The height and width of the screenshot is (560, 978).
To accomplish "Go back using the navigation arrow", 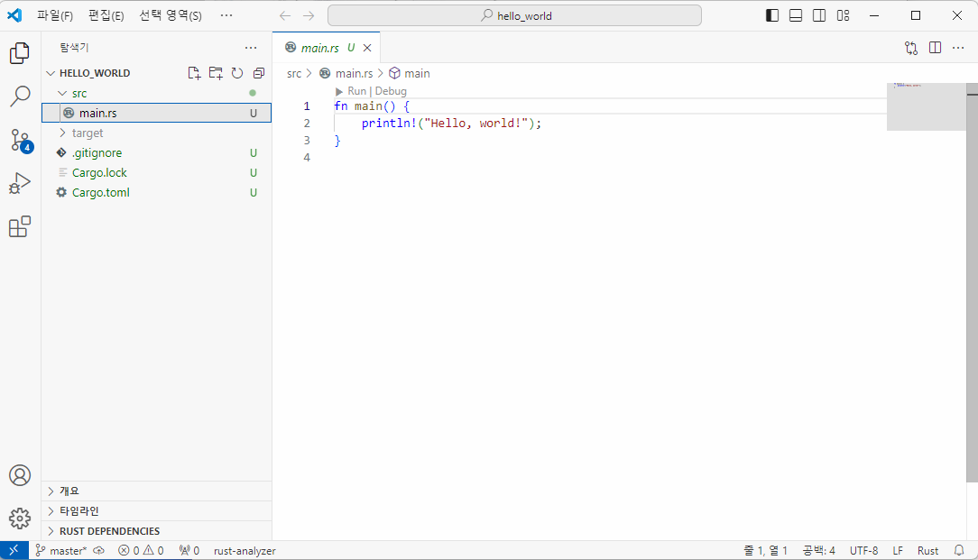I will point(285,15).
